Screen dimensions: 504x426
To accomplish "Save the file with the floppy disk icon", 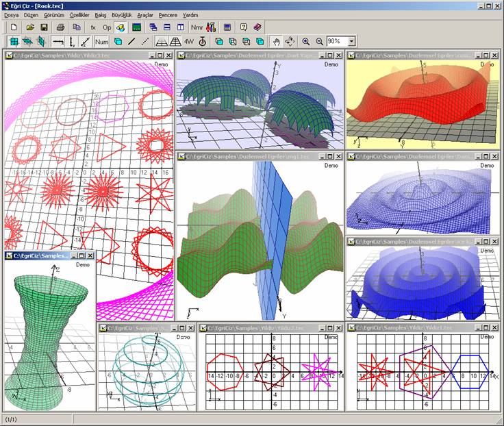I will 45,27.
